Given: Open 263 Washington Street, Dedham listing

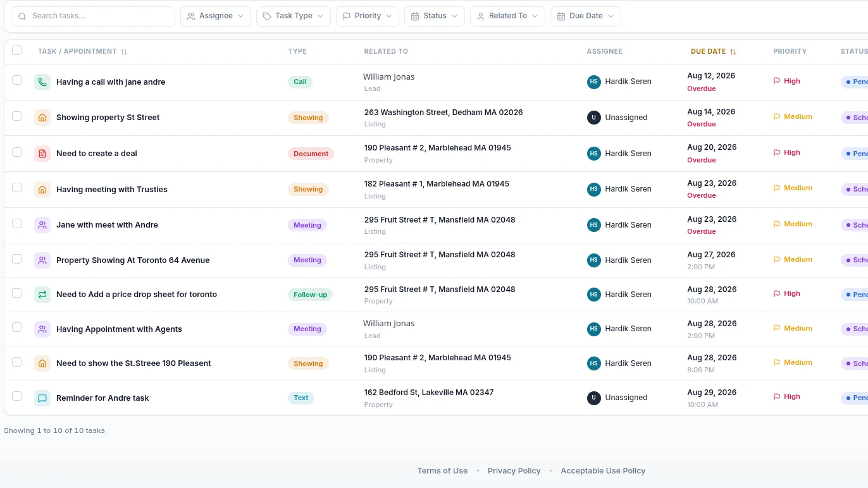Looking at the screenshot, I should pyautogui.click(x=443, y=113).
